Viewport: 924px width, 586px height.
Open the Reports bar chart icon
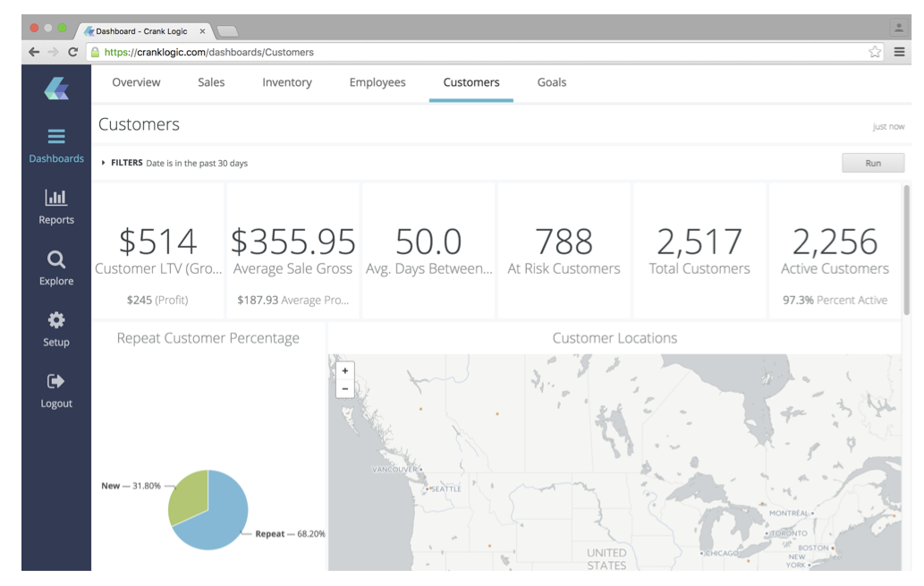pyautogui.click(x=56, y=198)
